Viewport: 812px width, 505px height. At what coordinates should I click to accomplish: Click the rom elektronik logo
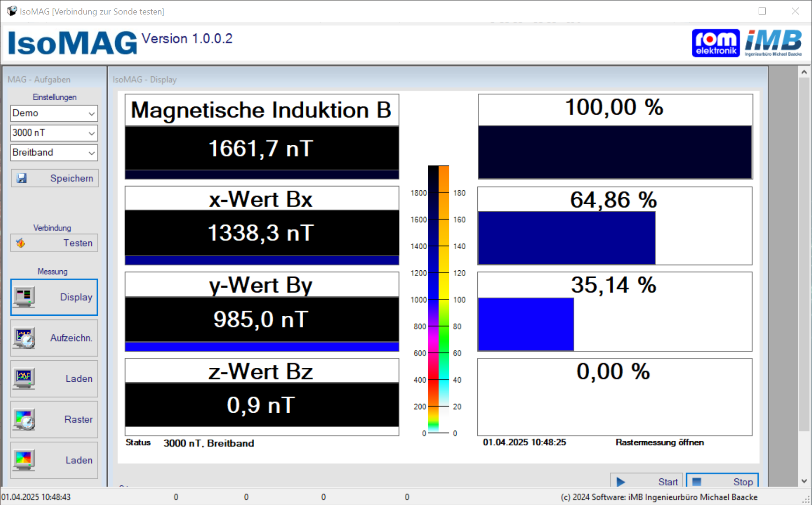click(715, 43)
